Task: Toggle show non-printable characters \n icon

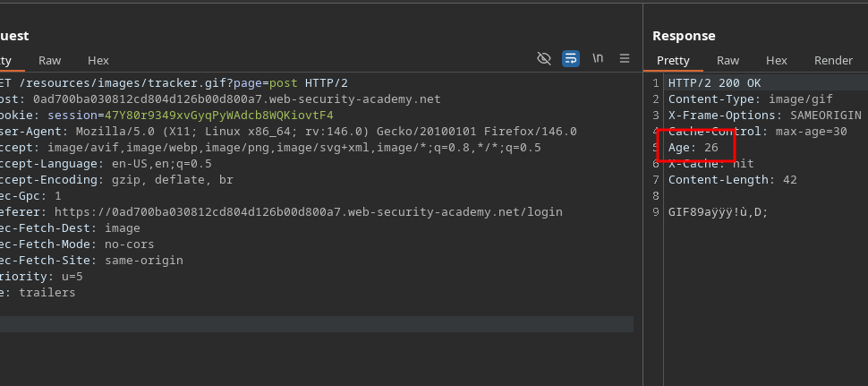Action: (598, 58)
